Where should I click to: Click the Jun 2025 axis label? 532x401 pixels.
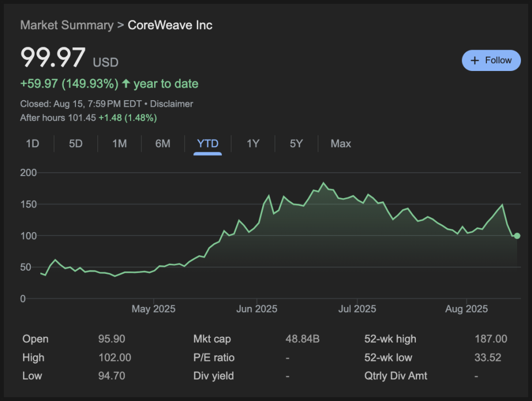257,309
